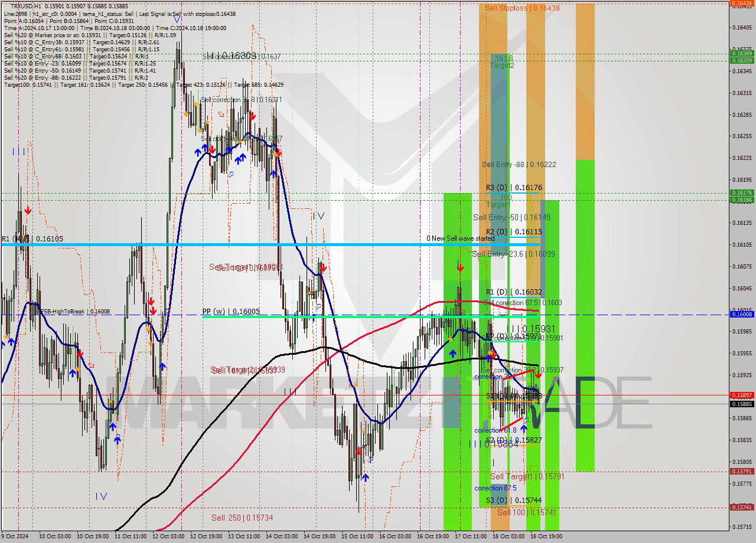Click the '0 New Sell wave started' text
The height and width of the screenshot is (543, 756).
461,238
